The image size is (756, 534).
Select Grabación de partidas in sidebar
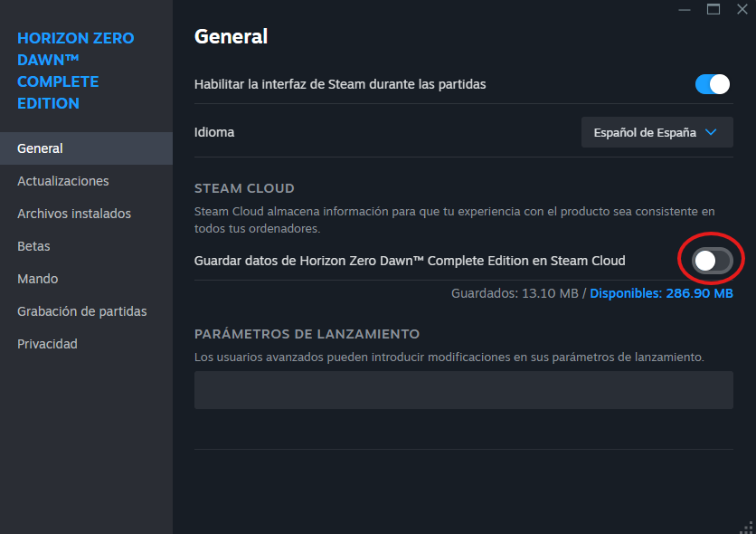click(x=81, y=311)
